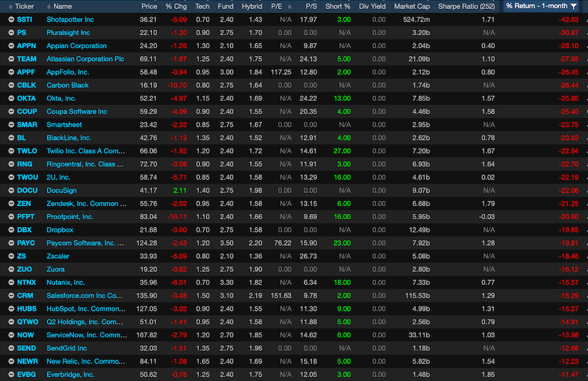The width and height of the screenshot is (588, 381).
Task: Click the Div Yield column header
Action: pos(372,7)
